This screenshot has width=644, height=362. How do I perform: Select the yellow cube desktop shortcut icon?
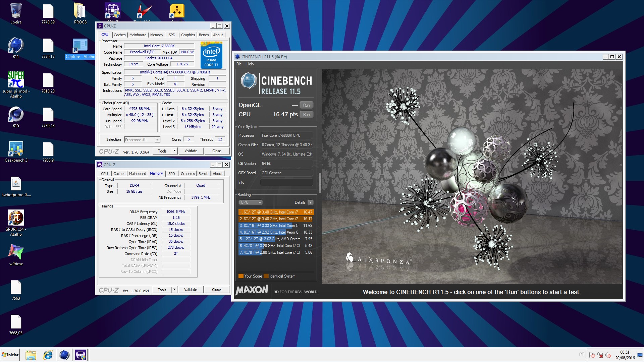pos(177,11)
